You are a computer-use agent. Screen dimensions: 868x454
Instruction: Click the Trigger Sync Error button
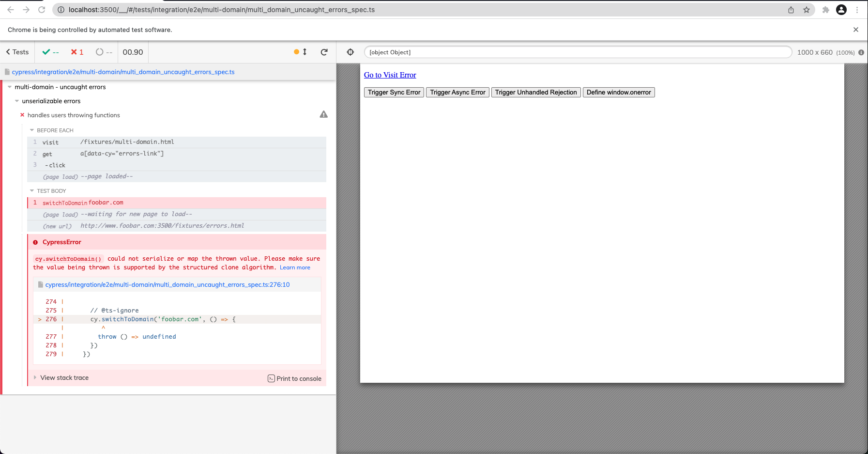pos(394,92)
